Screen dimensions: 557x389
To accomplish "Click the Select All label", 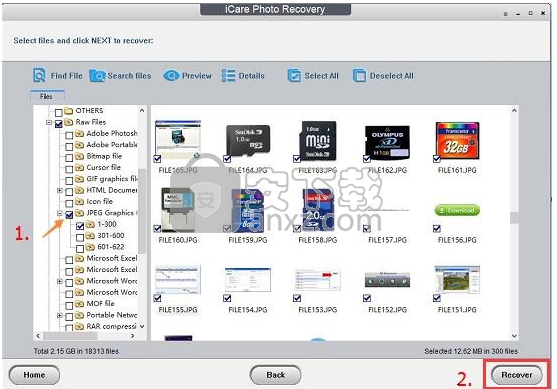I will pyautogui.click(x=321, y=76).
